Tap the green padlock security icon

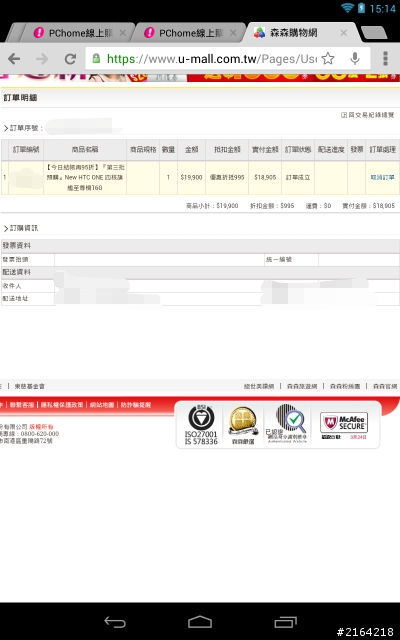[96, 58]
